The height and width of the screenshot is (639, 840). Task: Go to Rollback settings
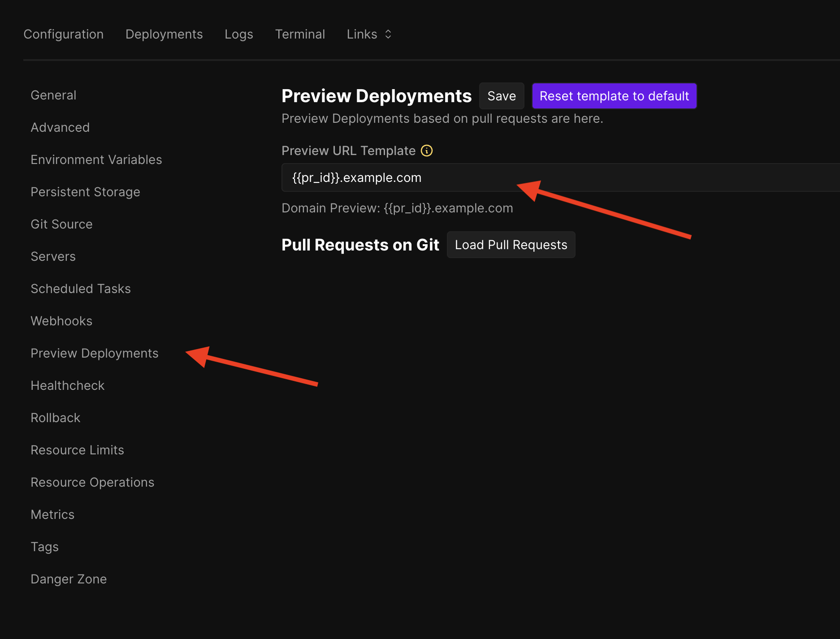(55, 418)
